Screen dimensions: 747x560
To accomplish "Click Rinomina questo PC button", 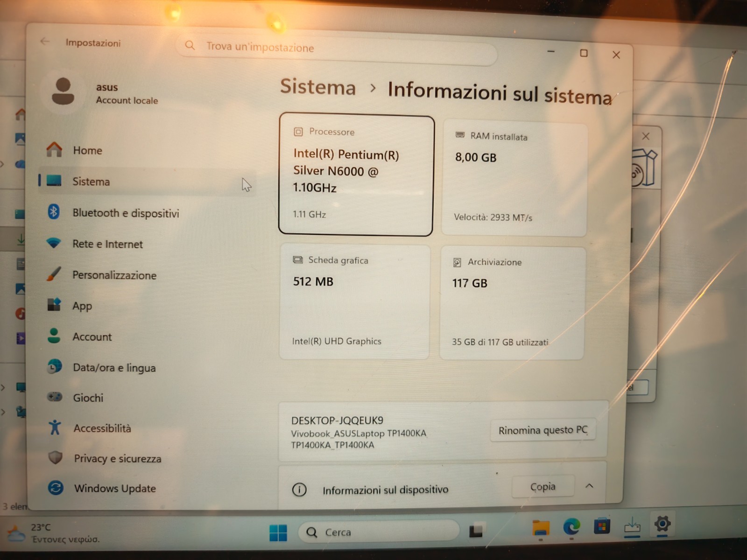I will click(x=543, y=430).
